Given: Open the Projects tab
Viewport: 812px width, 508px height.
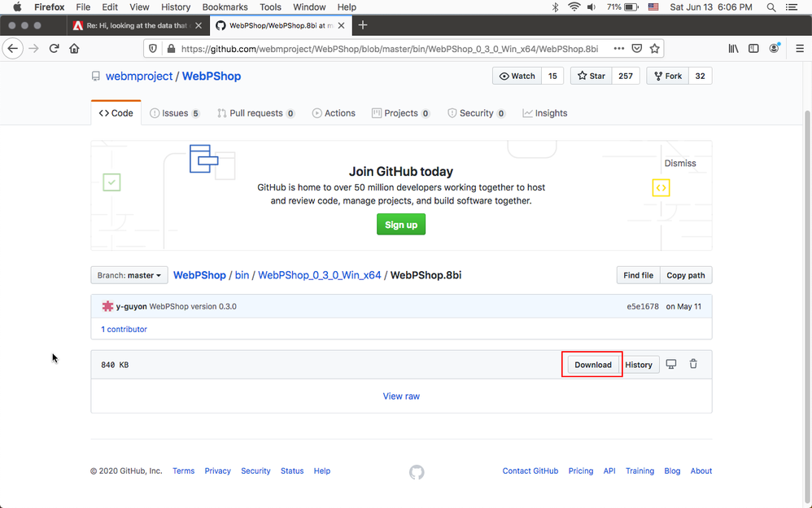Looking at the screenshot, I should (x=400, y=113).
